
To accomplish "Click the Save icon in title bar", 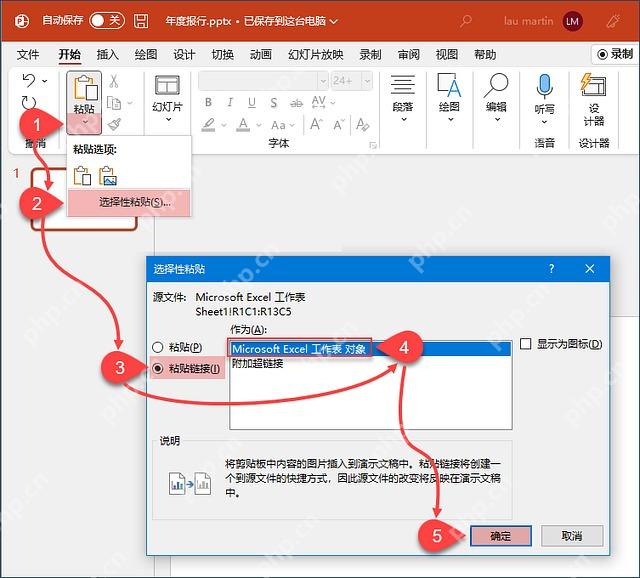I will coord(141,21).
